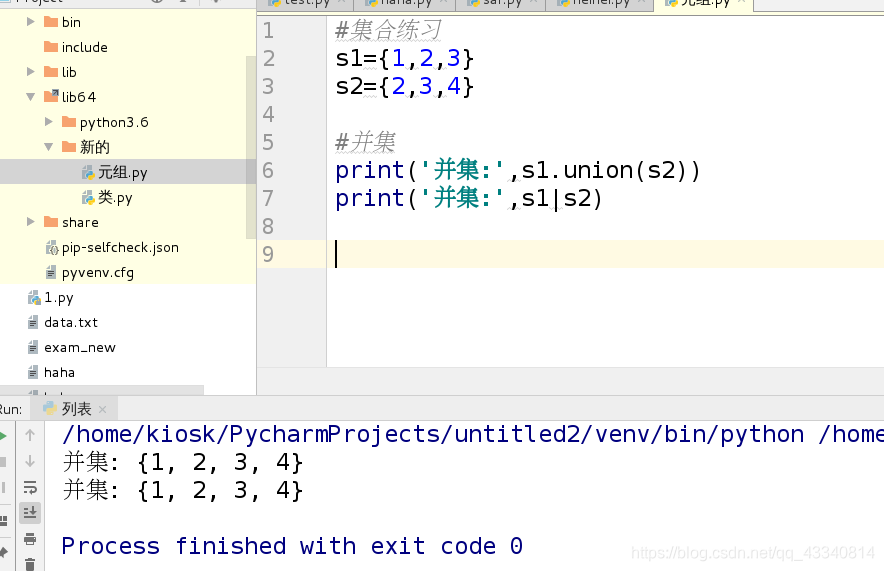Open exam_new file

(72, 347)
